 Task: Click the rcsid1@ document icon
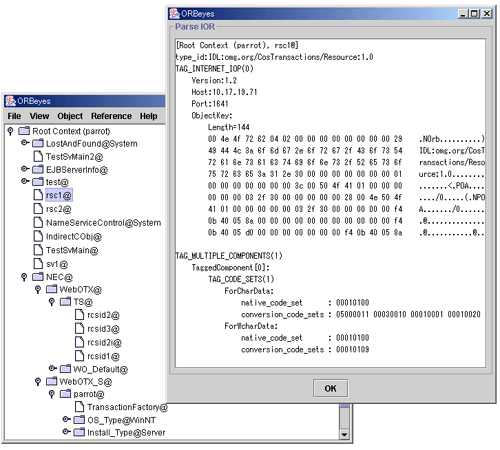click(x=79, y=356)
